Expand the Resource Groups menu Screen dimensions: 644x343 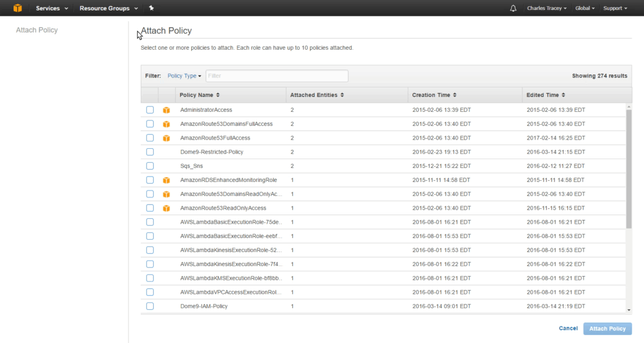(x=108, y=8)
